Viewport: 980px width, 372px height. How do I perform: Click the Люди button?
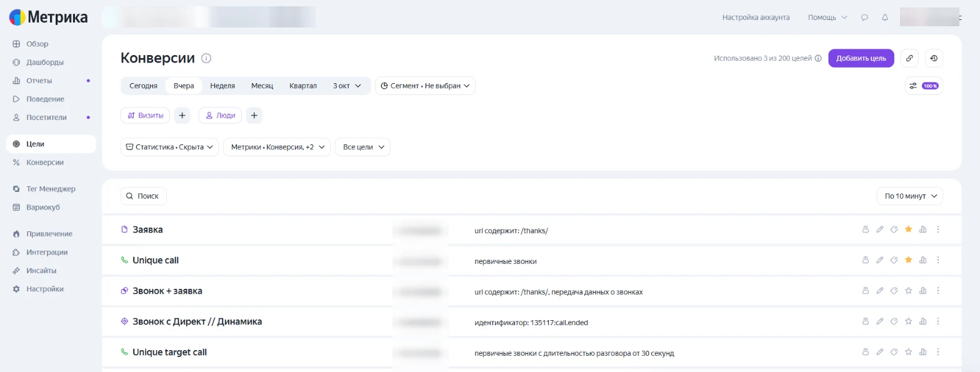220,116
